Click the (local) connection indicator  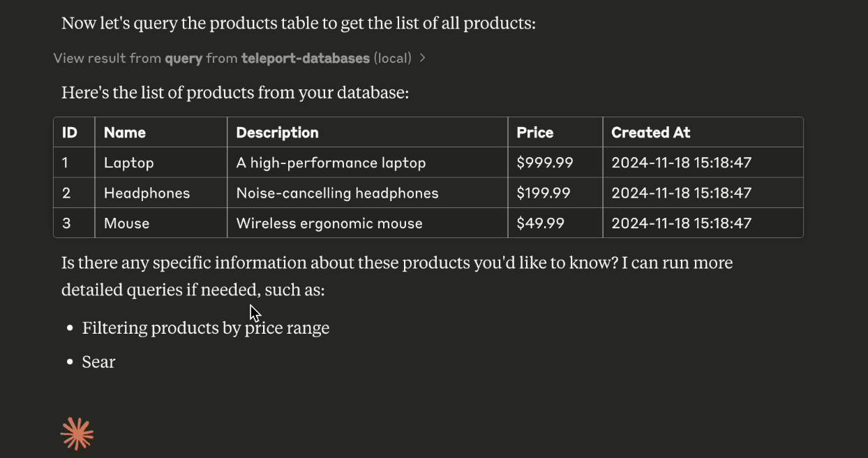[x=394, y=58]
